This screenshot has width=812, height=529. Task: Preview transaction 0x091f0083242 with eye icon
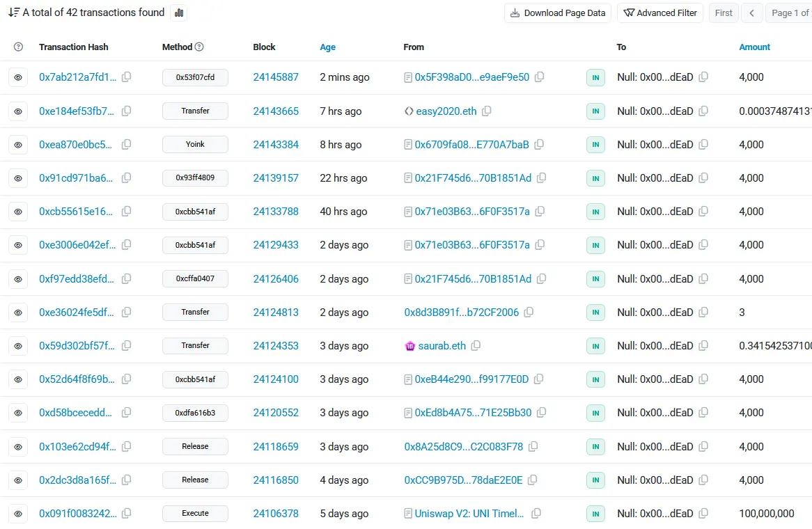tap(18, 514)
